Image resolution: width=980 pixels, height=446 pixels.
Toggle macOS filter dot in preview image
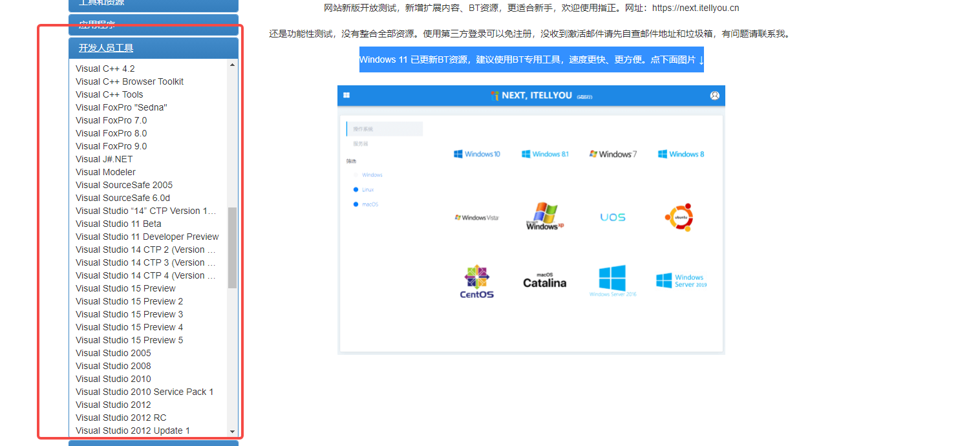coord(356,204)
